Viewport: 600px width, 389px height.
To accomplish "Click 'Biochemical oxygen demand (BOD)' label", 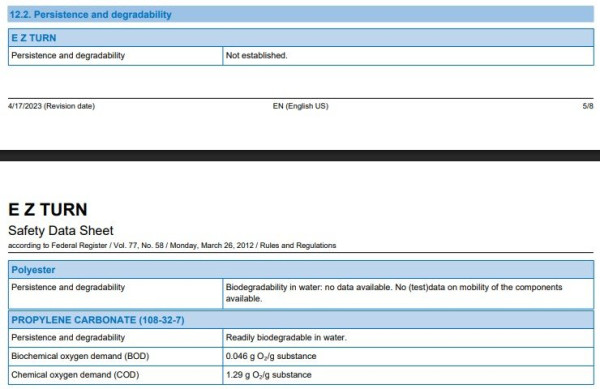I will point(80,356).
